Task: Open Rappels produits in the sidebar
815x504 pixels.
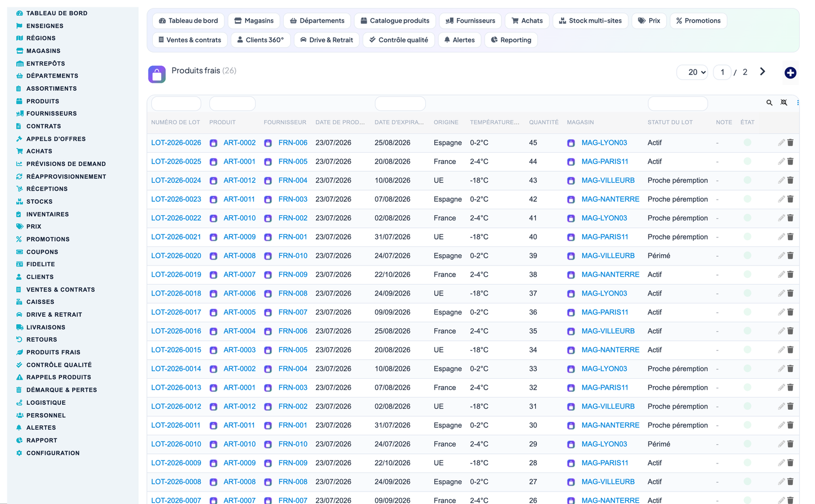Action: pyautogui.click(x=59, y=377)
